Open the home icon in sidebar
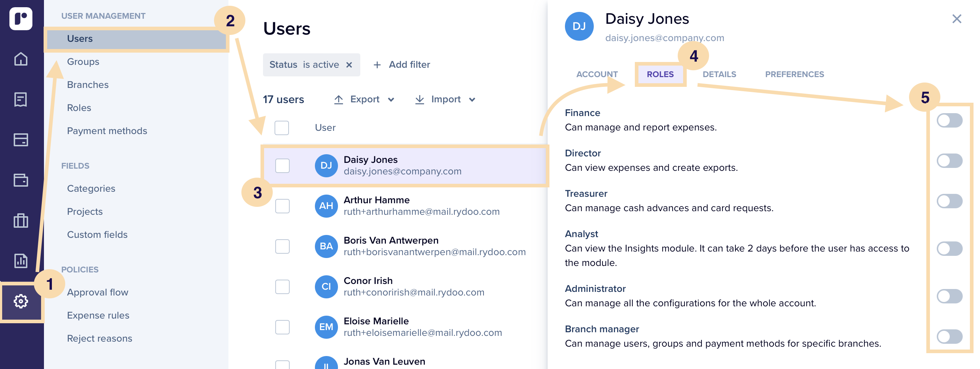Viewport: 980px width, 369px height. coord(21,59)
